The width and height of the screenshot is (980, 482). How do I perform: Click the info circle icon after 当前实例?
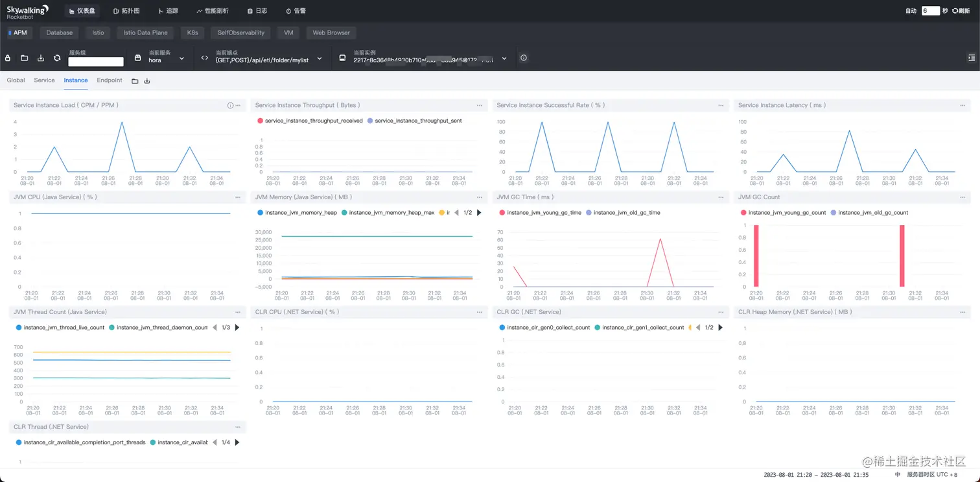click(524, 58)
